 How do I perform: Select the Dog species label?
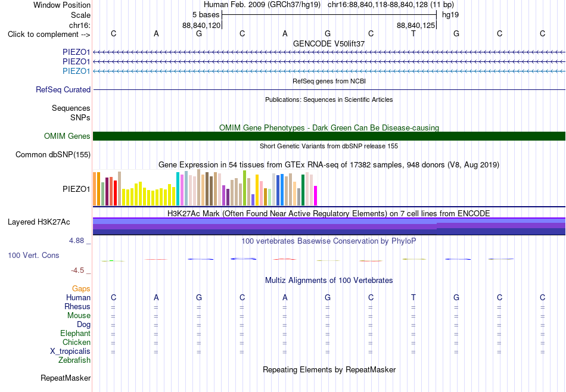click(84, 325)
